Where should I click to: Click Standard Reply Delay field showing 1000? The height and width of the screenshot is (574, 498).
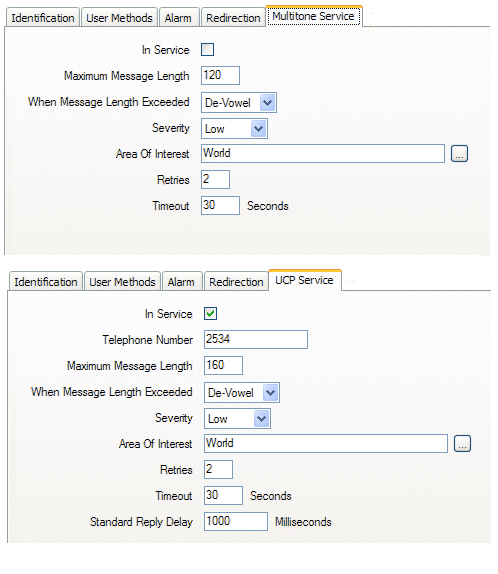coord(236,521)
